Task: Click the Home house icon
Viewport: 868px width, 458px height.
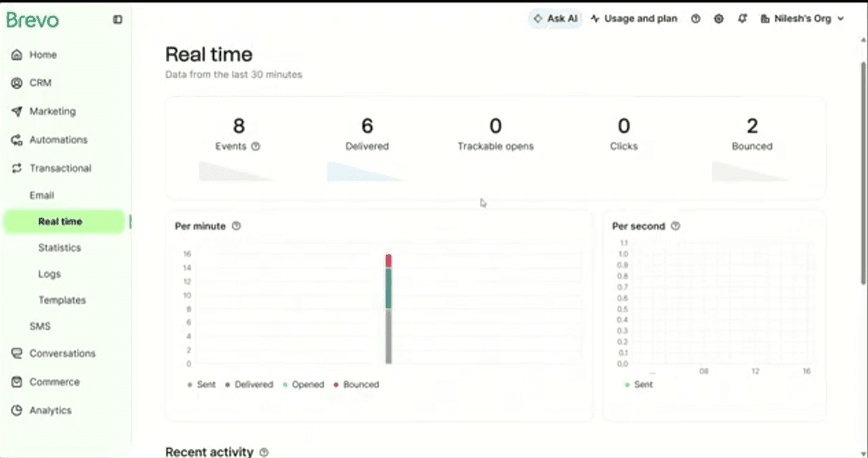Action: click(x=17, y=55)
